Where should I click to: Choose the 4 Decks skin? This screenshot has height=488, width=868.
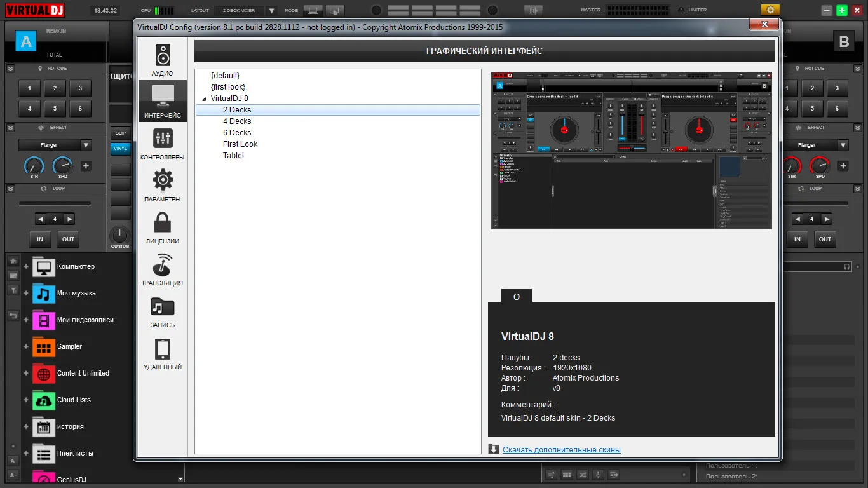click(x=237, y=121)
